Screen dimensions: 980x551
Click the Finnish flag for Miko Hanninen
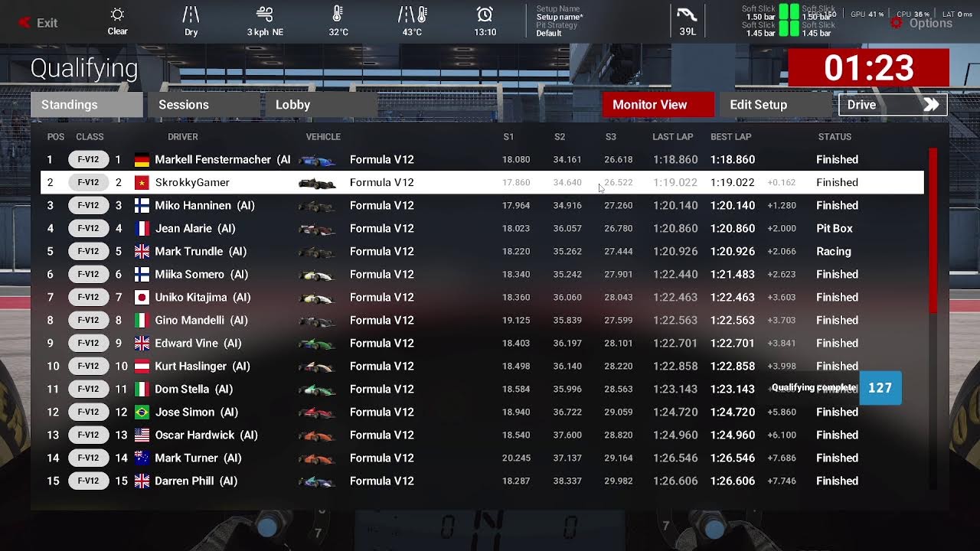142,206
